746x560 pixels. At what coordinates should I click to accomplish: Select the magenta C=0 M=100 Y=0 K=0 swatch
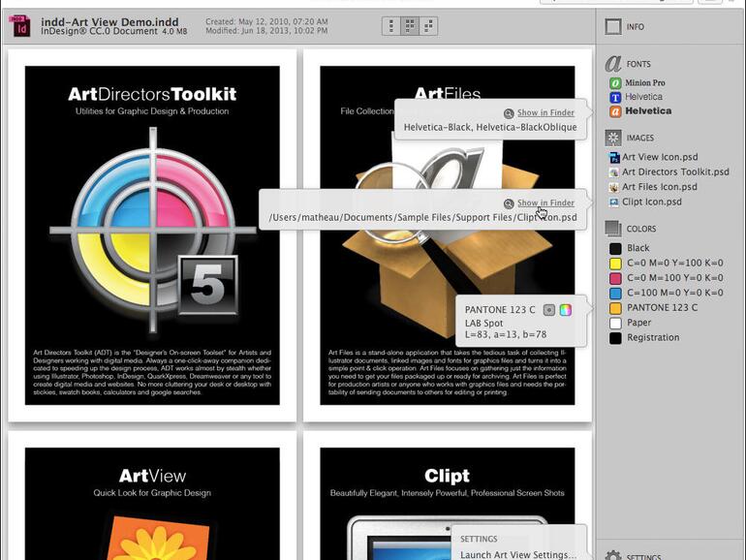[x=615, y=278]
